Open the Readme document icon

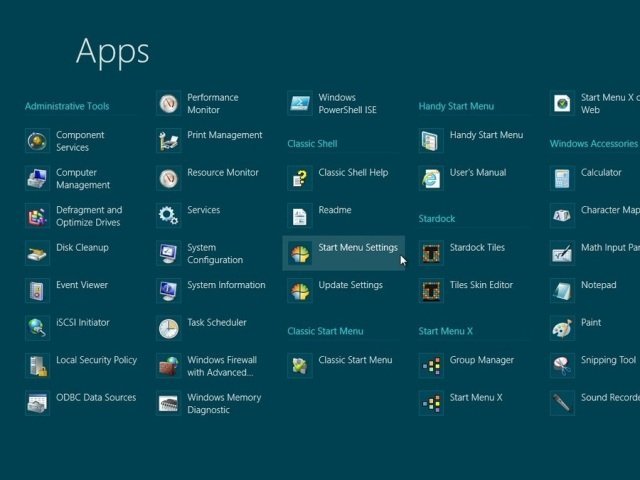(x=300, y=216)
